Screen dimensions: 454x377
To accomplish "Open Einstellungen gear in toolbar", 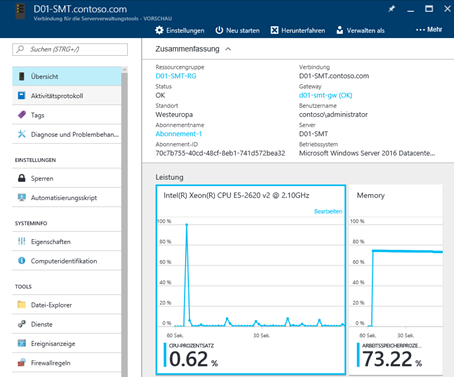I will (x=159, y=30).
